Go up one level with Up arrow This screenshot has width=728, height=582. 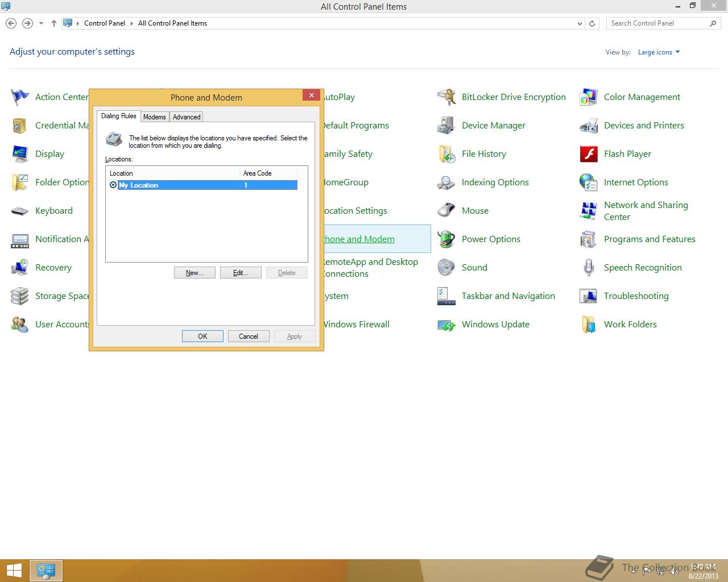click(x=53, y=23)
